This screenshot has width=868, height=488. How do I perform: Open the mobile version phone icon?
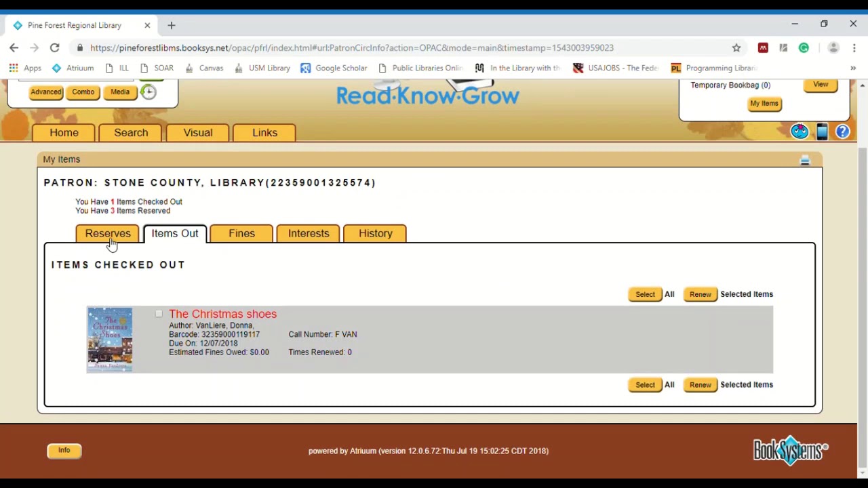[822, 131]
